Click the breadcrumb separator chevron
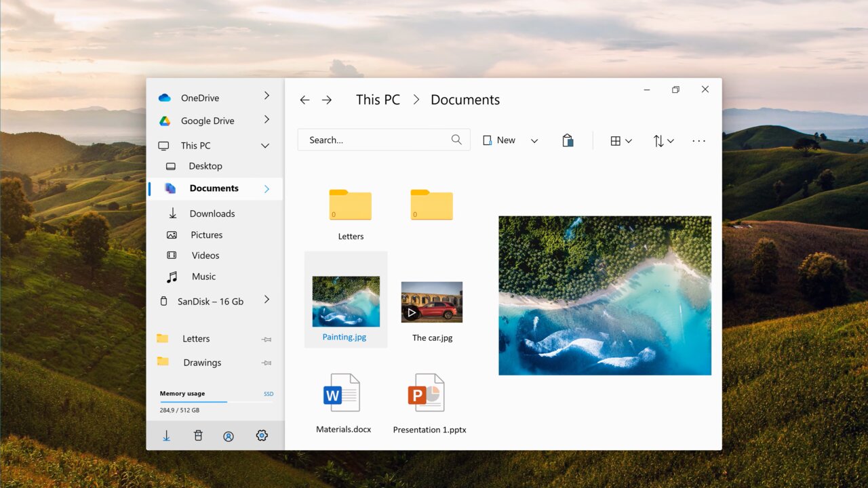868x488 pixels. point(416,100)
